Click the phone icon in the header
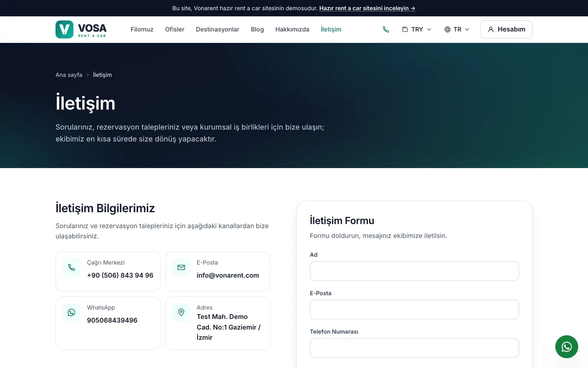 386,29
